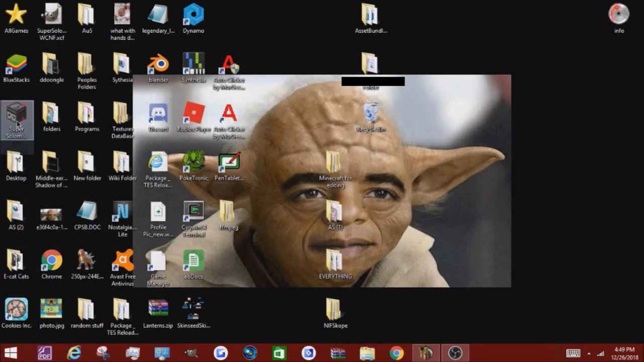
Task: Open the Textures DataBase folder
Action: coord(122,120)
